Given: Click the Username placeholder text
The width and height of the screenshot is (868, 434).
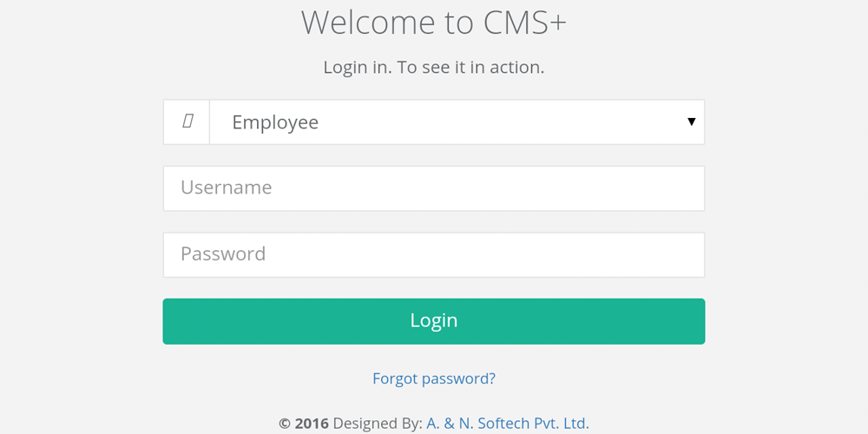Looking at the screenshot, I should point(226,187).
